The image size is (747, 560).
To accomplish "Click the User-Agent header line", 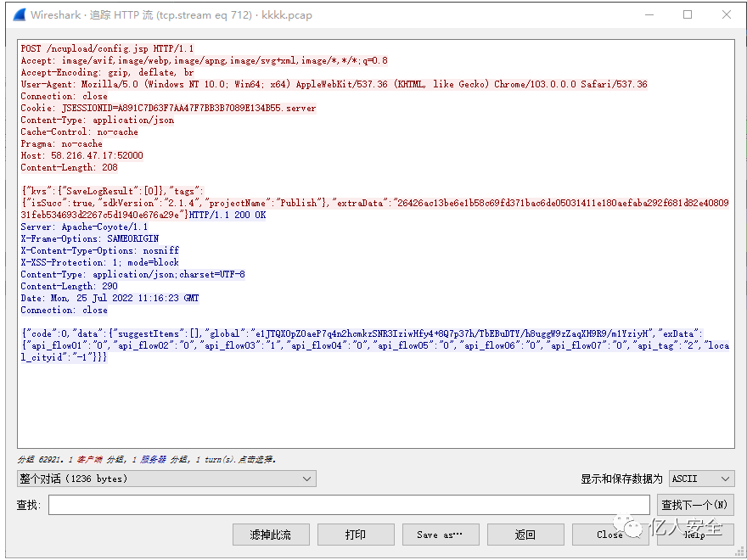I will (x=334, y=84).
